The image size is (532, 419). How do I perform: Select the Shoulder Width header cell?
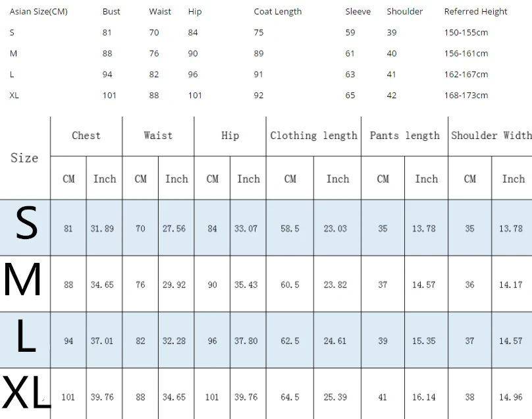[491, 136]
